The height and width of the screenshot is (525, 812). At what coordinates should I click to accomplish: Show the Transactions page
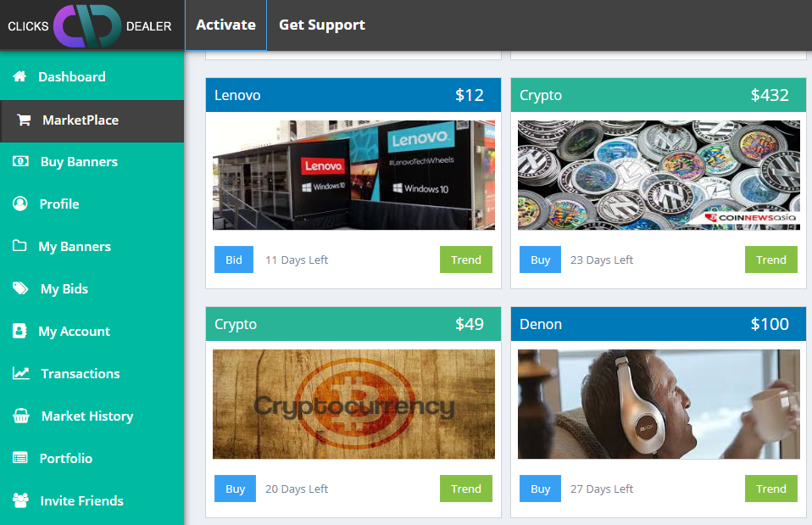(x=92, y=374)
